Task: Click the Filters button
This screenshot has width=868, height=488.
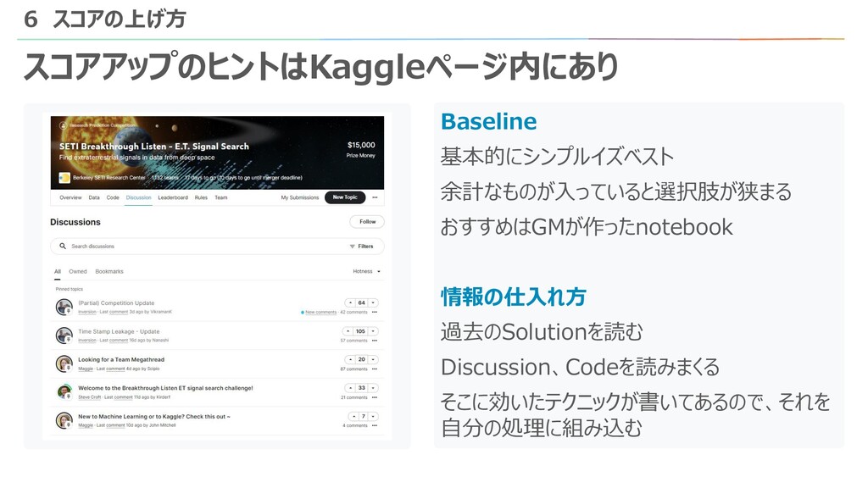Action: pos(361,247)
